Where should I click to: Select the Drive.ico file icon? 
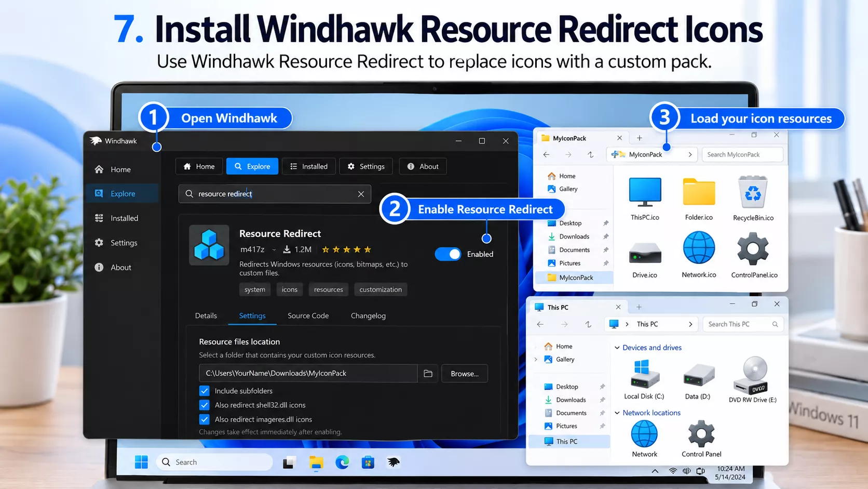645,253
